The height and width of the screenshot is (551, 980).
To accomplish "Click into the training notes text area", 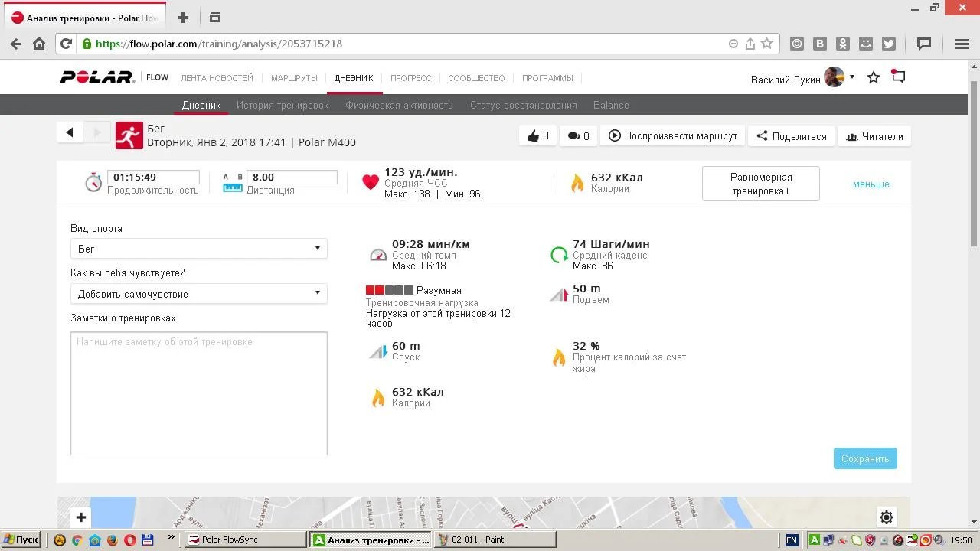I will (x=198, y=393).
